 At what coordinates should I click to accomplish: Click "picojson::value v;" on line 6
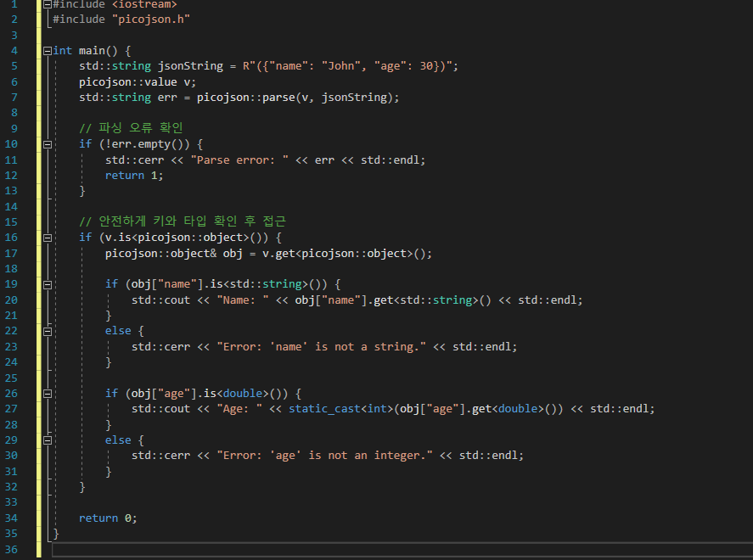(x=138, y=82)
